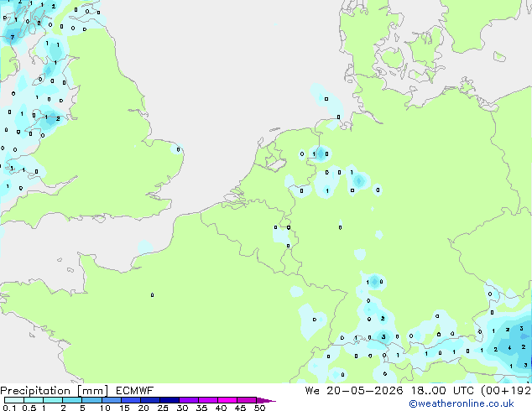Click the over-50 arrow tip of legend
This screenshot has width=532, height=411.
point(266,400)
